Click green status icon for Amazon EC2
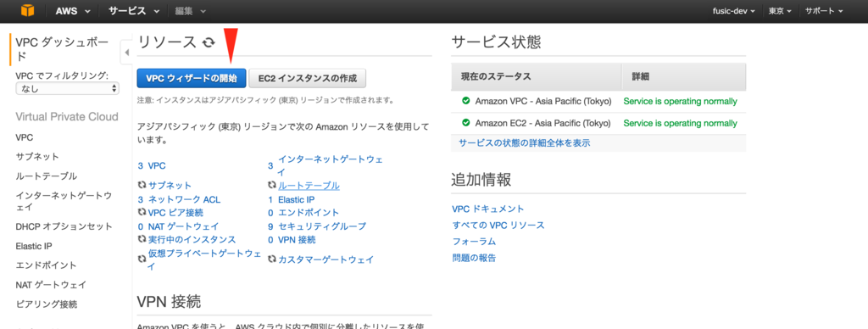 point(465,122)
